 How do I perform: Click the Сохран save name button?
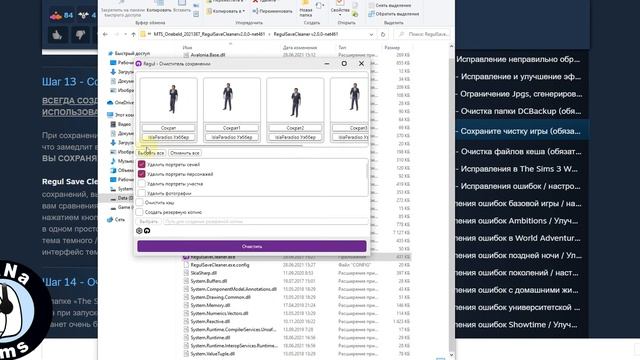point(168,128)
